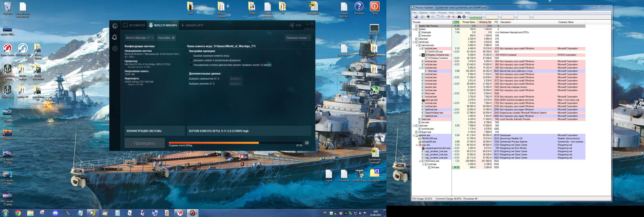Close the Настройки tab with its X
644x217 pixels.
click(173, 38)
